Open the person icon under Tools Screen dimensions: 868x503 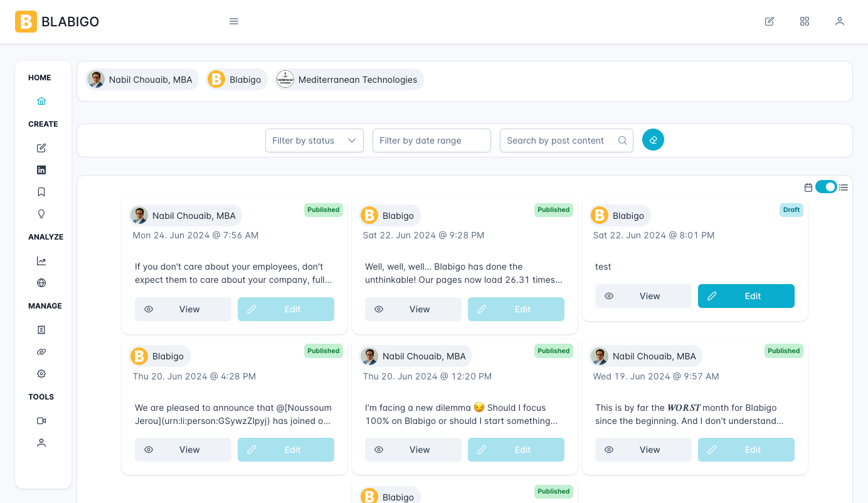pos(41,443)
